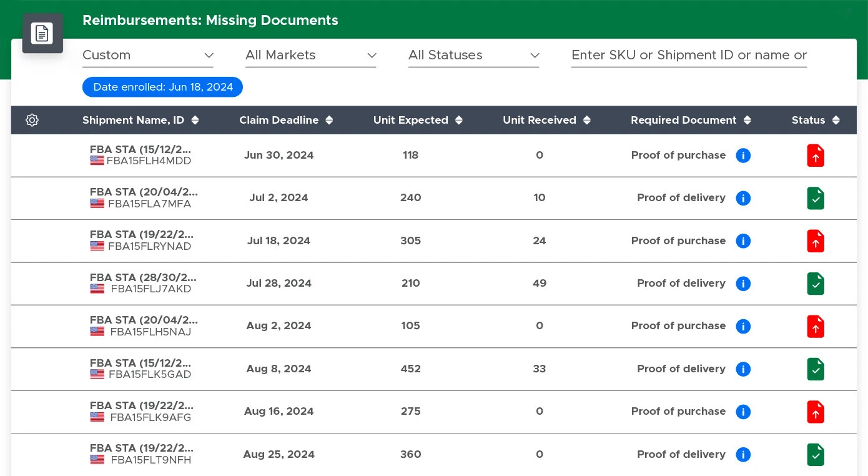
Task: Click shipment ID FBA15FLK5GAD
Action: coord(150,375)
